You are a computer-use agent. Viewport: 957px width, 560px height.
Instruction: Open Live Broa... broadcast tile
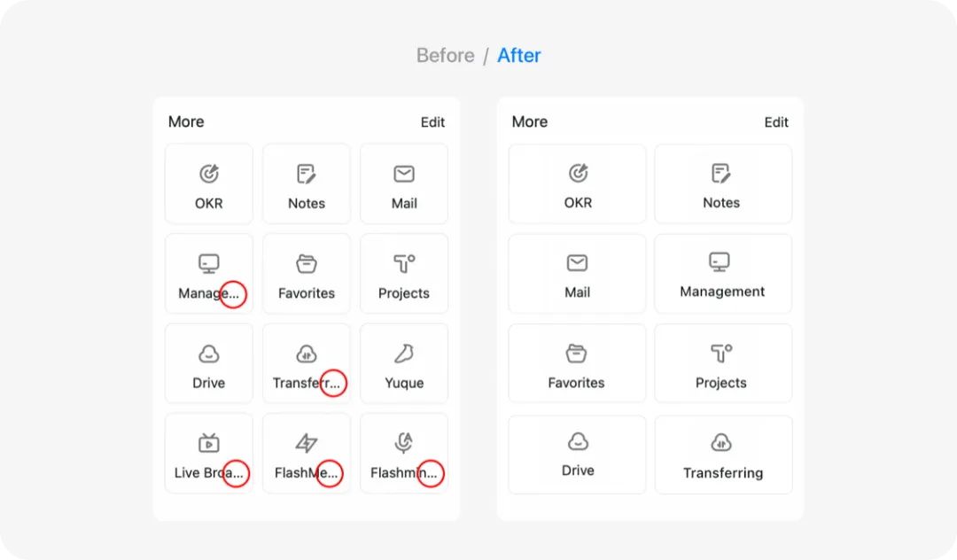[209, 454]
